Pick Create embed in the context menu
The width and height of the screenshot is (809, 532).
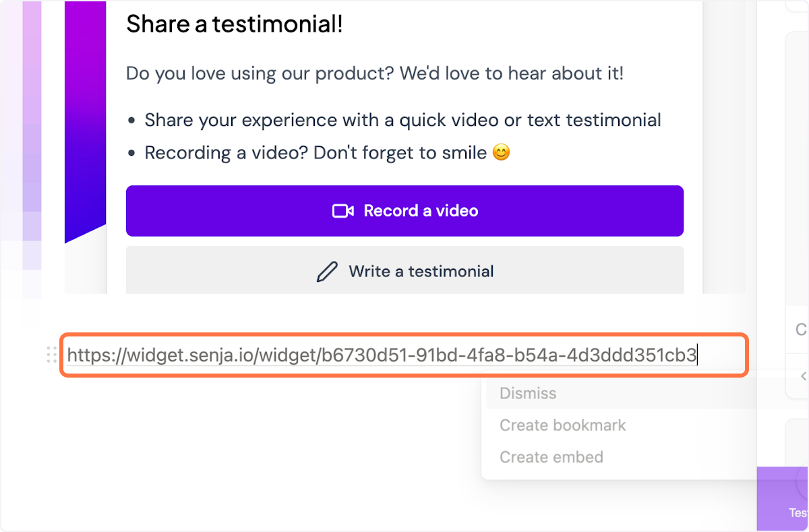click(551, 456)
